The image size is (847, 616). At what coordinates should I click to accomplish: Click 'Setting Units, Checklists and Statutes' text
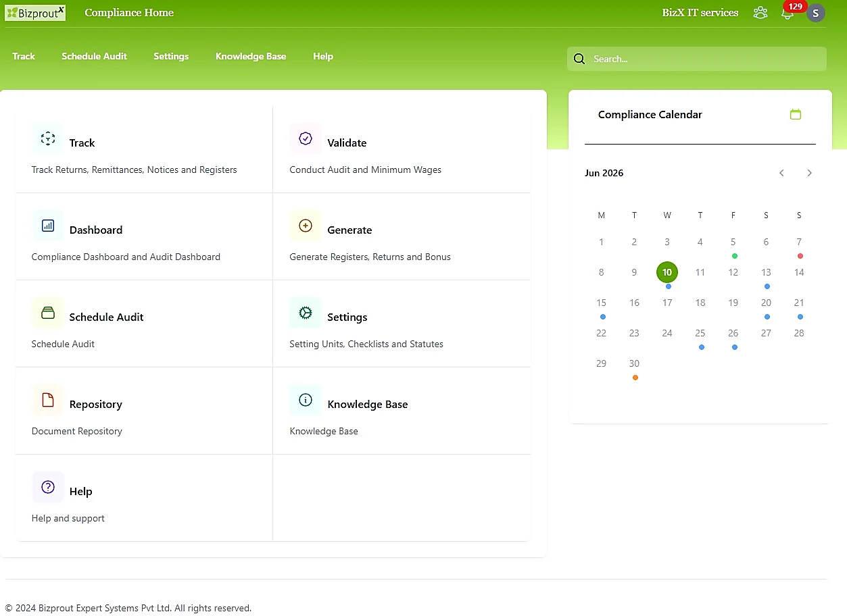click(x=366, y=344)
